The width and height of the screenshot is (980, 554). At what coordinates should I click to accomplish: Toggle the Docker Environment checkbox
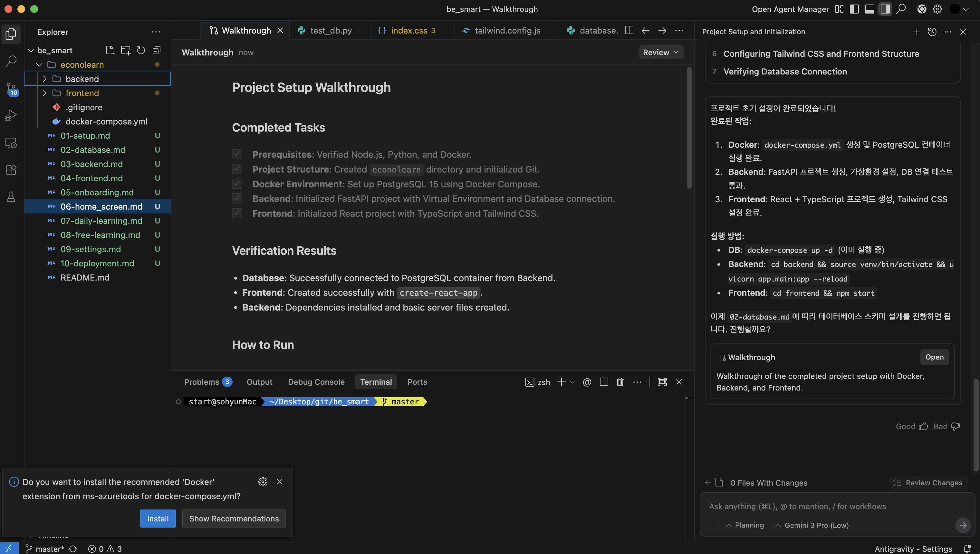coord(237,184)
